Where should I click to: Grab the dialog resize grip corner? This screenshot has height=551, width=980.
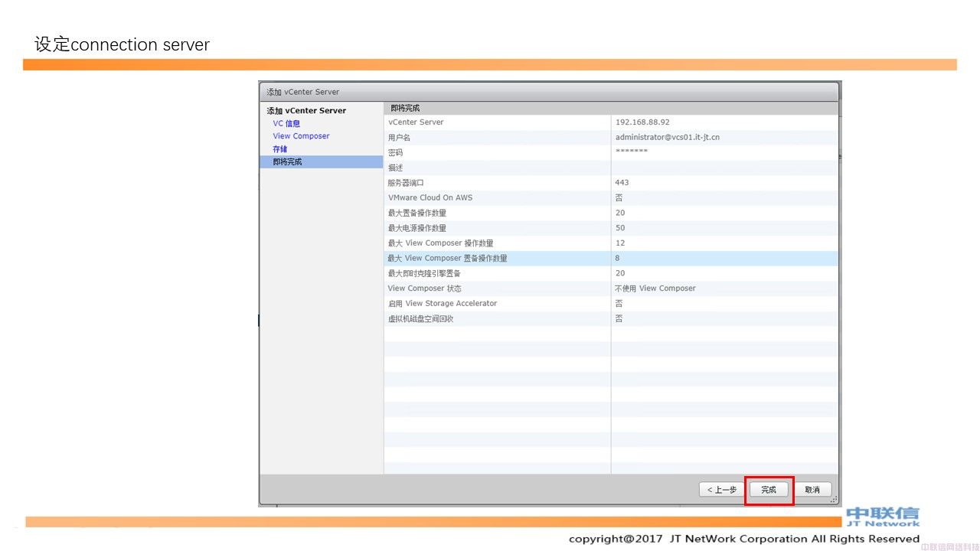point(834,500)
